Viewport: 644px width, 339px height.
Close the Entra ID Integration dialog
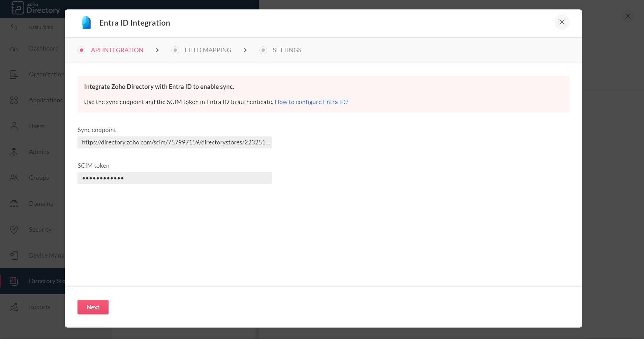[x=562, y=22]
